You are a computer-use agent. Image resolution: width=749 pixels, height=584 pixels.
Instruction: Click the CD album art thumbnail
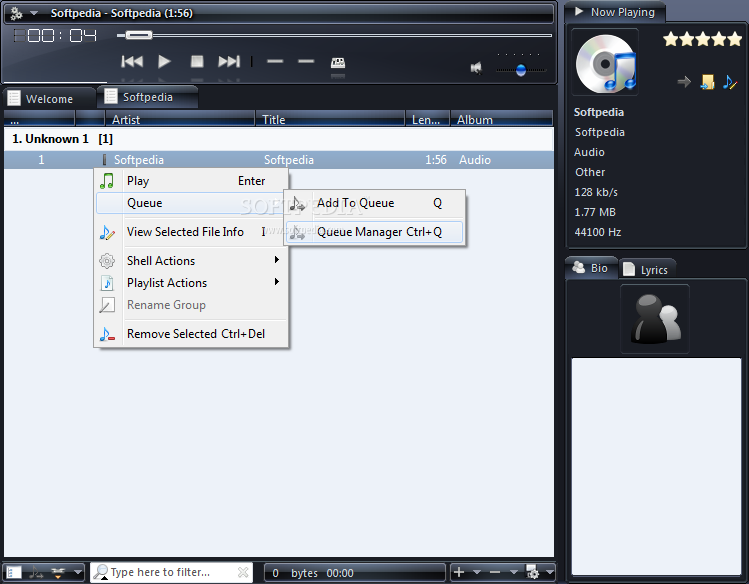point(605,62)
